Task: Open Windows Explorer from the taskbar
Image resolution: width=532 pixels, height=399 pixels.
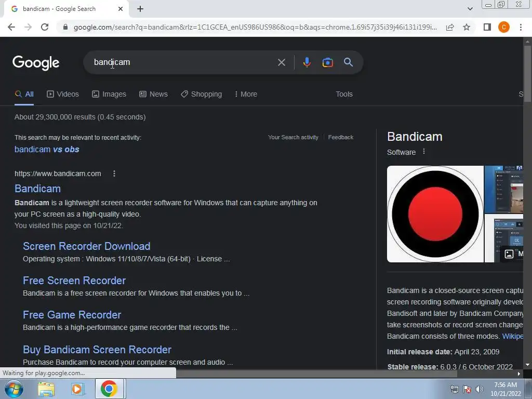Action: pyautogui.click(x=46, y=389)
